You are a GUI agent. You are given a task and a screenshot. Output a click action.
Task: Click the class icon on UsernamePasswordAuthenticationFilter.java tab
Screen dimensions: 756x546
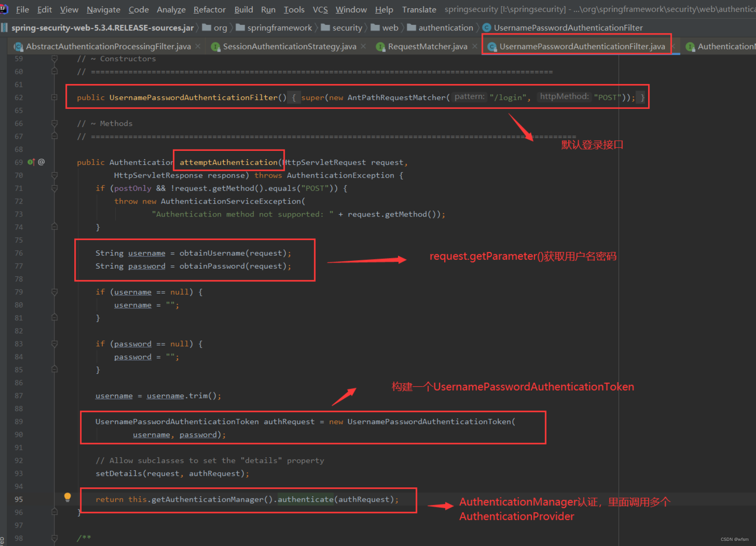(x=492, y=47)
